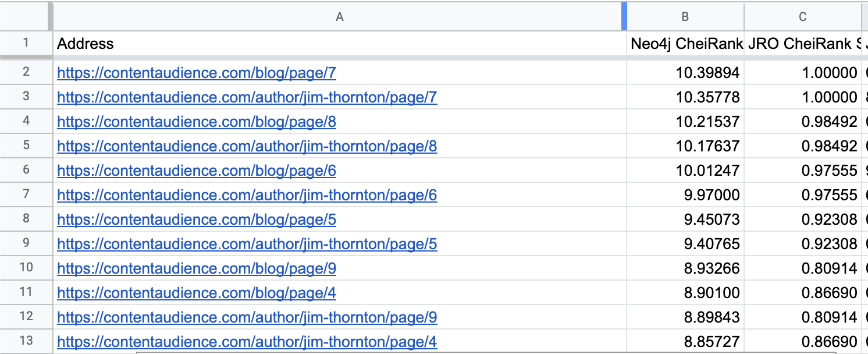
Task: Select row 1 header
Action: click(x=26, y=43)
